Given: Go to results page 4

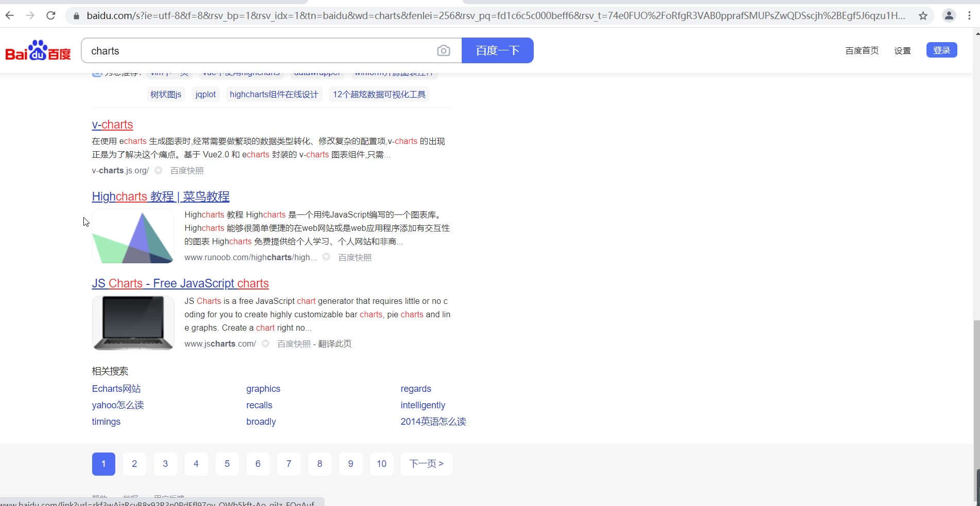Looking at the screenshot, I should 196,464.
